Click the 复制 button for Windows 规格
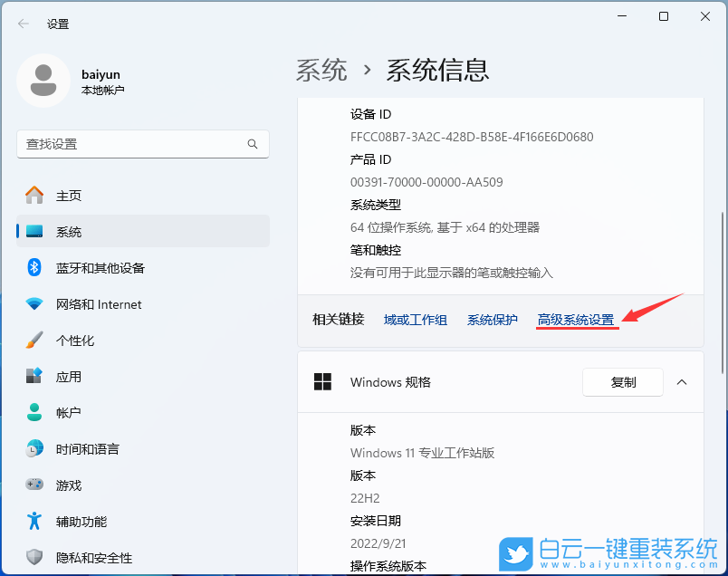This screenshot has height=576, width=728. click(x=623, y=382)
